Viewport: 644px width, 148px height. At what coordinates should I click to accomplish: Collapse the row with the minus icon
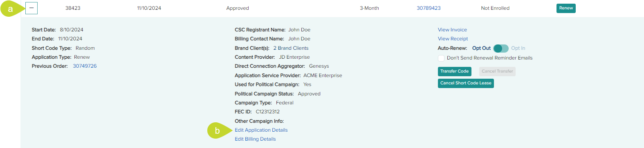point(31,8)
